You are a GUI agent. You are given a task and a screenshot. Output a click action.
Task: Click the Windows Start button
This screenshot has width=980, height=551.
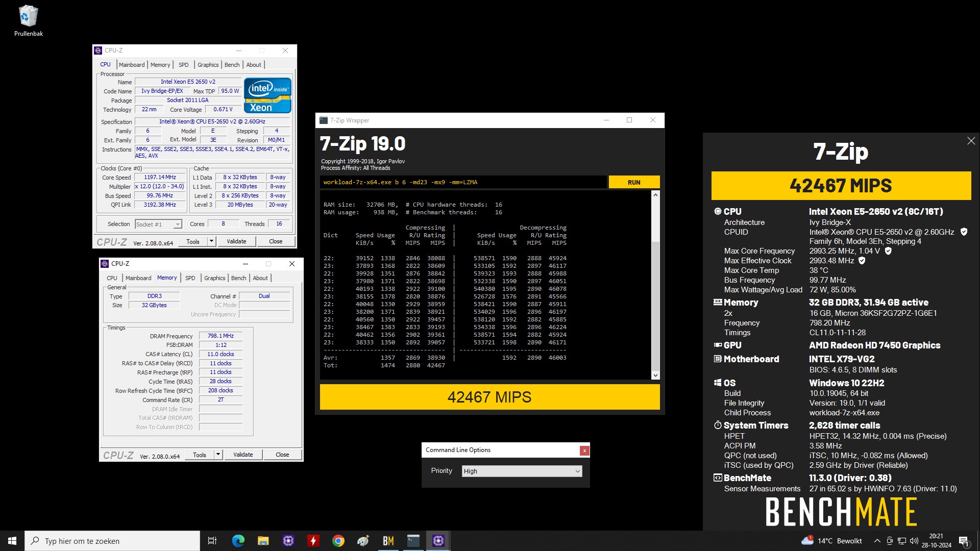(x=12, y=541)
